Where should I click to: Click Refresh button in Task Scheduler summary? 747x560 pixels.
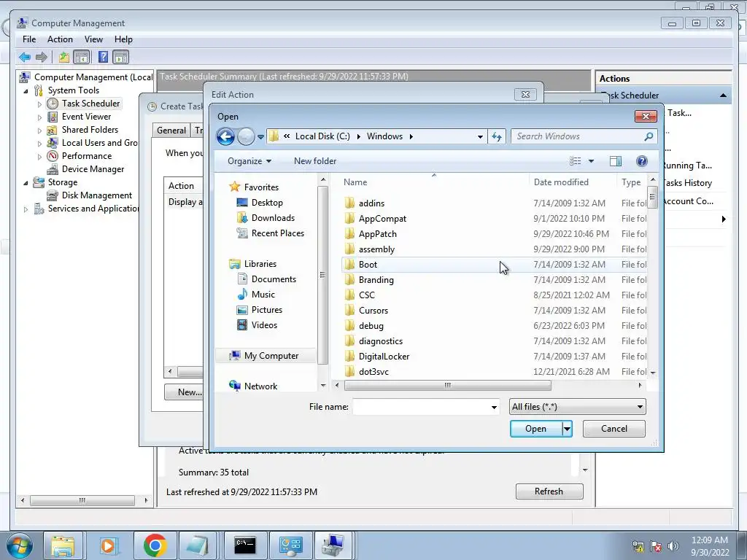coord(549,491)
